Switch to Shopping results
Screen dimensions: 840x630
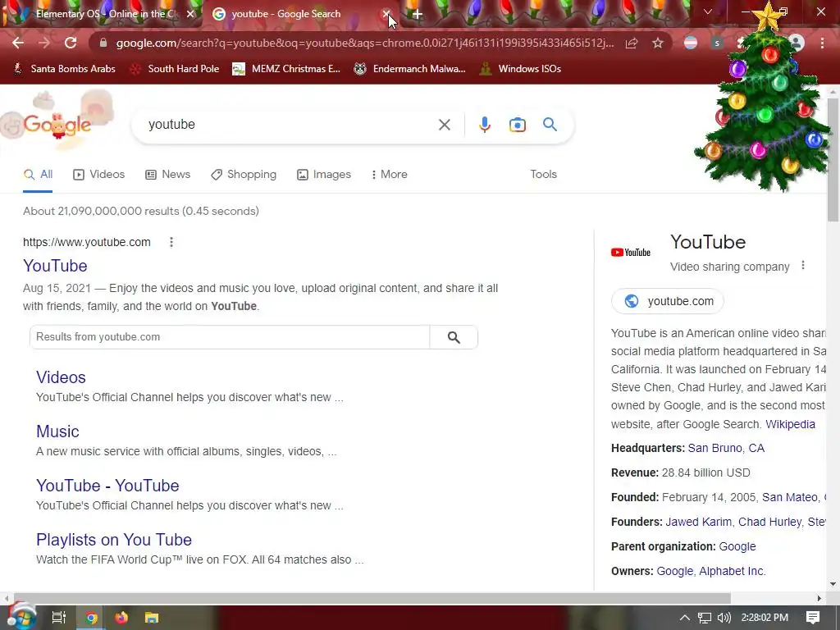tap(244, 174)
